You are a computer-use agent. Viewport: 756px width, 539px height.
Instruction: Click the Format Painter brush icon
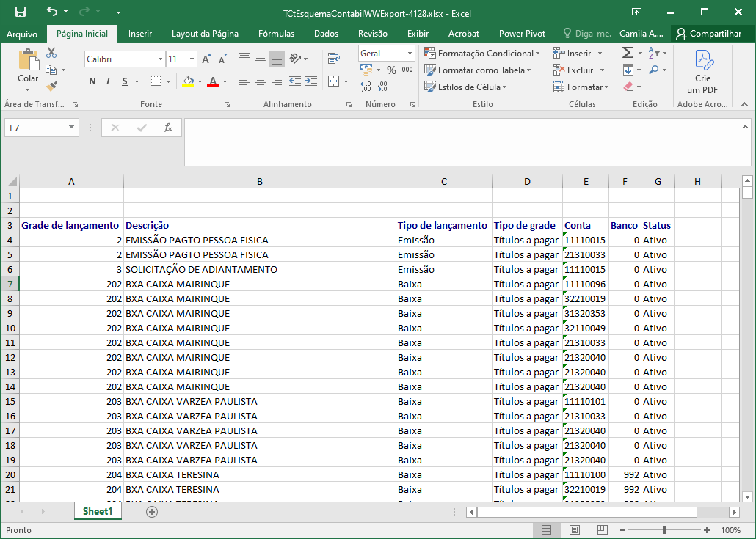coord(51,87)
